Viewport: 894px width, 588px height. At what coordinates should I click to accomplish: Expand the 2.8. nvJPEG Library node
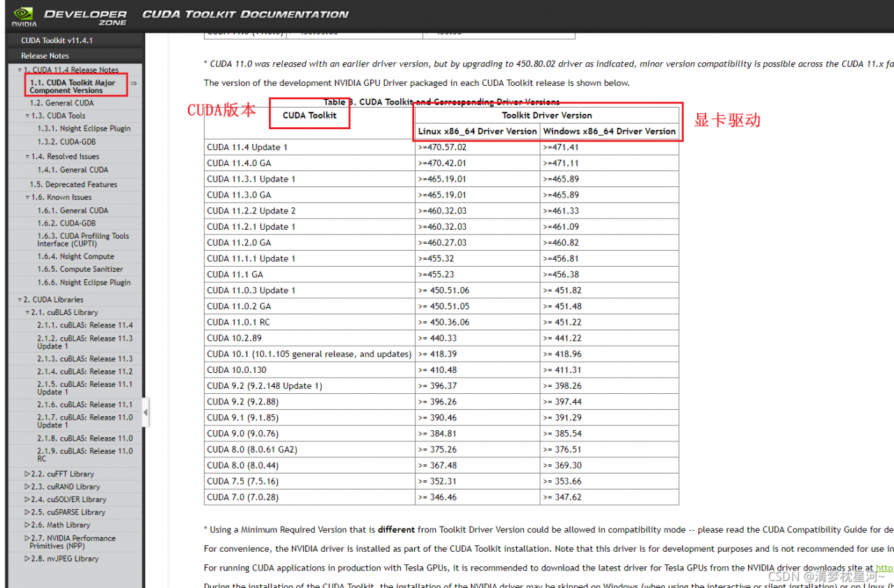coord(28,559)
